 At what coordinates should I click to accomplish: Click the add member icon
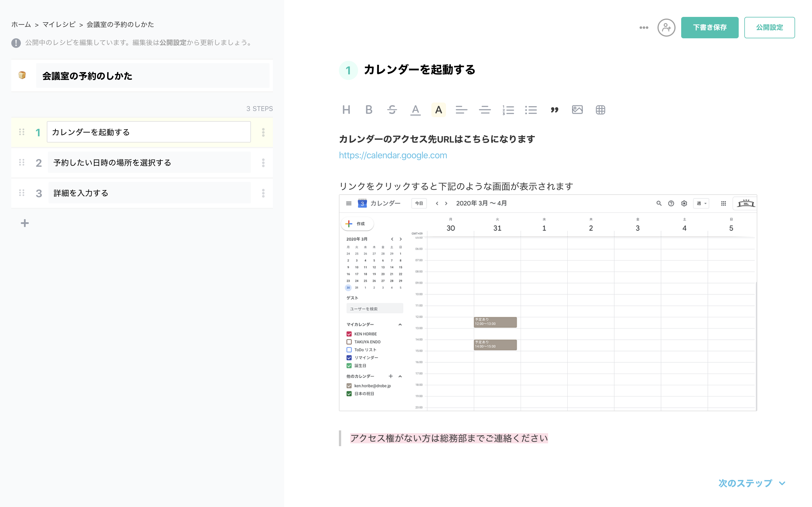[666, 28]
